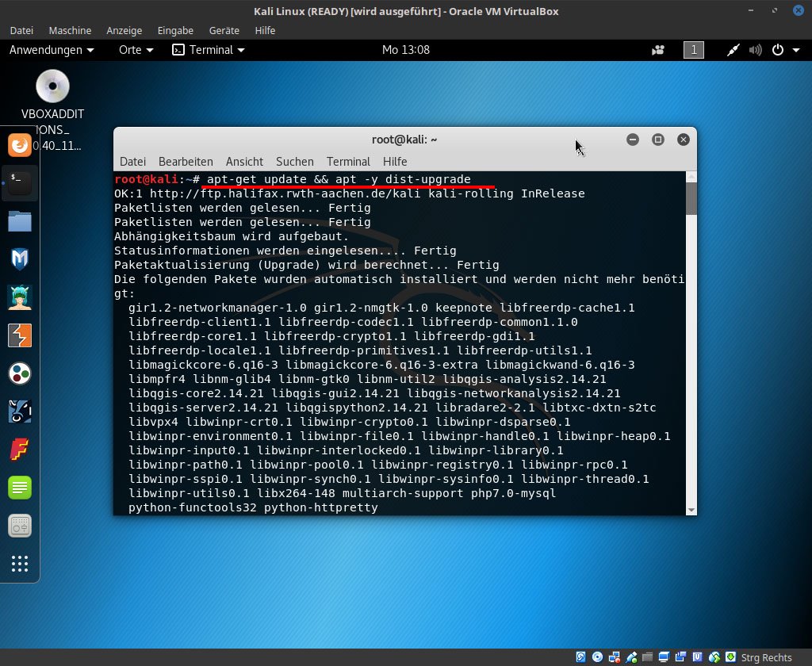
Task: Open VirtualBox Hilfe menu
Action: tap(265, 31)
